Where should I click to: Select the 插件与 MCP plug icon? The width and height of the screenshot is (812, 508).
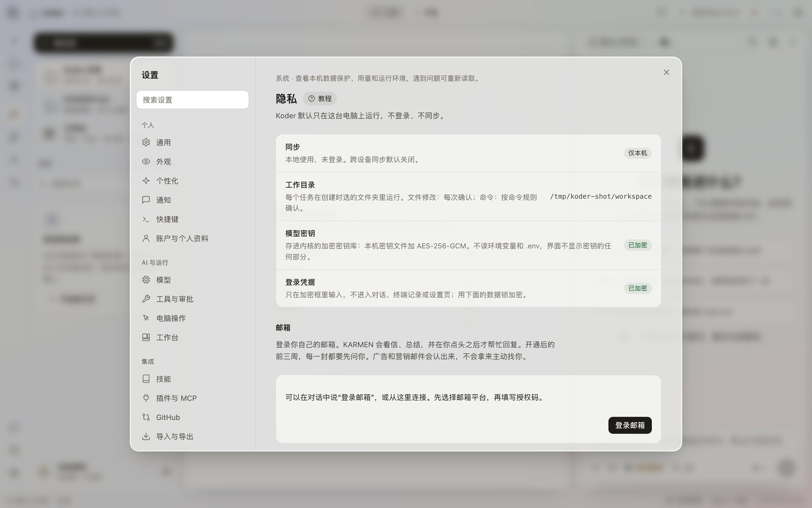pyautogui.click(x=146, y=398)
